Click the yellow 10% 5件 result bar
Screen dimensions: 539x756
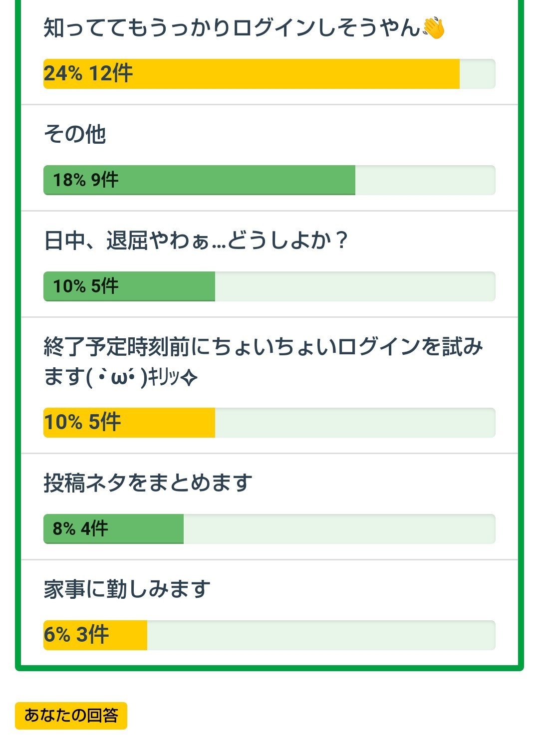click(129, 423)
